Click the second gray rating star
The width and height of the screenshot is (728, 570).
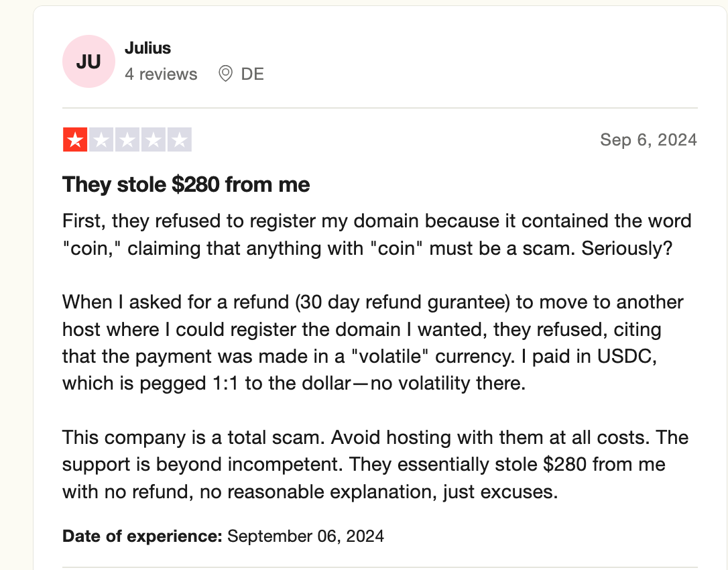point(101,139)
